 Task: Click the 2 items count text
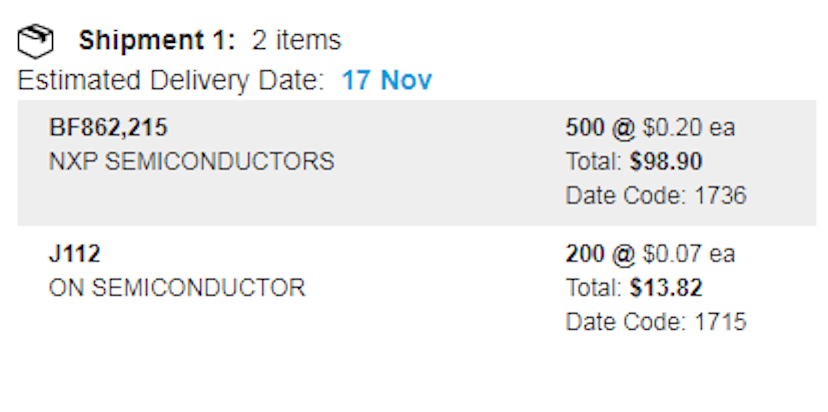[296, 40]
